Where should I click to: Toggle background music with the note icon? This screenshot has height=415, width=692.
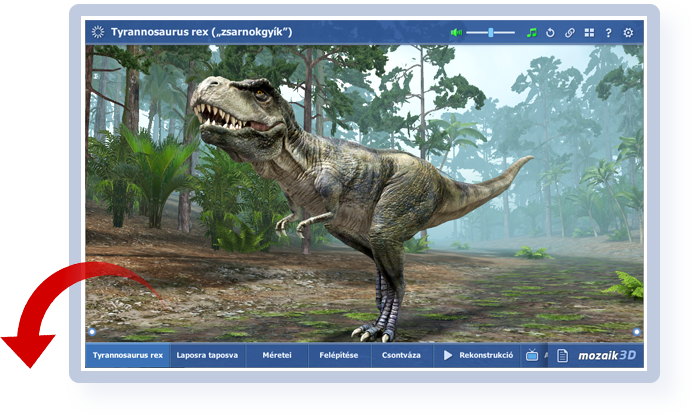(x=532, y=32)
